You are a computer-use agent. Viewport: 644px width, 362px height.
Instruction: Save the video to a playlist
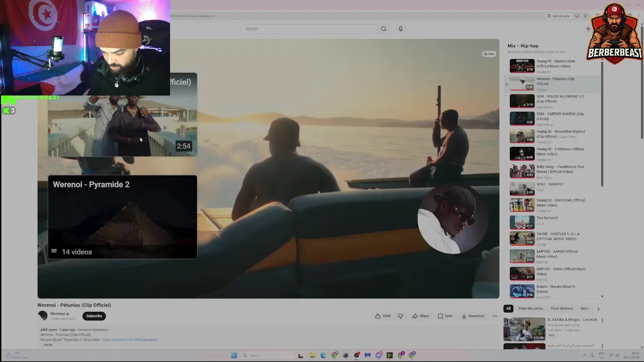[445, 316]
